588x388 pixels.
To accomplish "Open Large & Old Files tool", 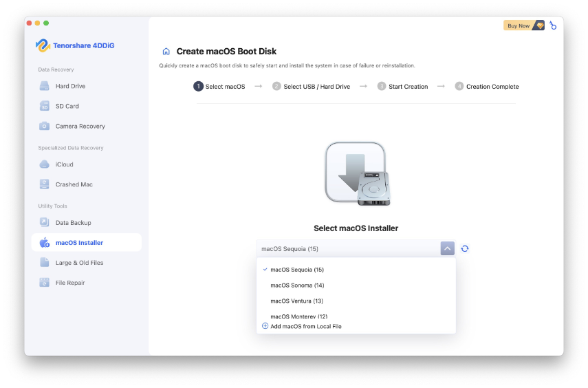I will point(86,262).
